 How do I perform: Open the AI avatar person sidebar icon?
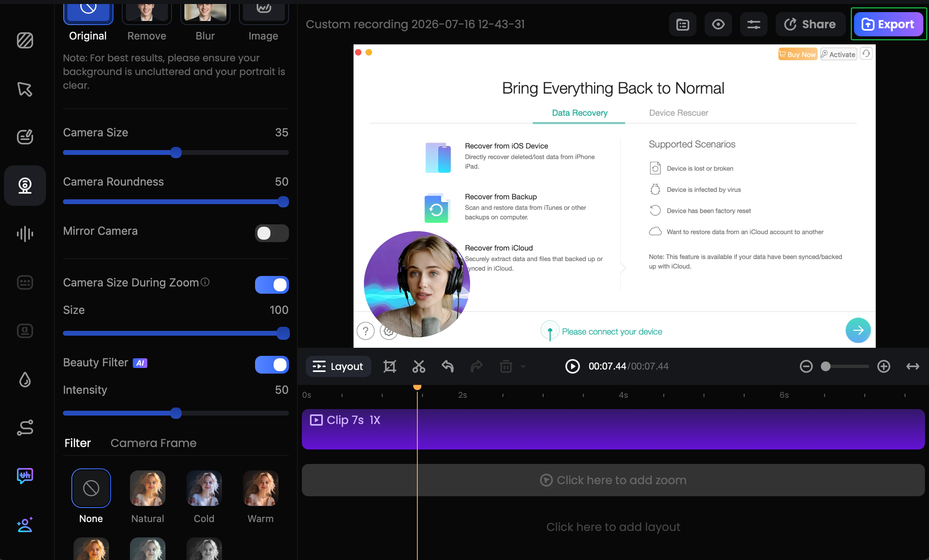pyautogui.click(x=25, y=524)
